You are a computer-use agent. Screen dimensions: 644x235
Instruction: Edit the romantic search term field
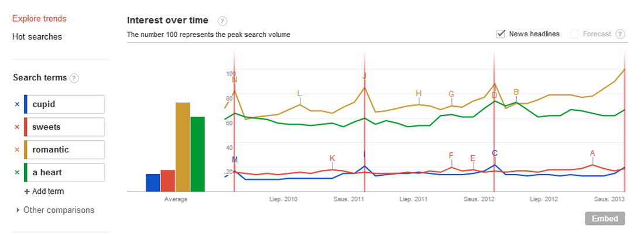click(64, 149)
